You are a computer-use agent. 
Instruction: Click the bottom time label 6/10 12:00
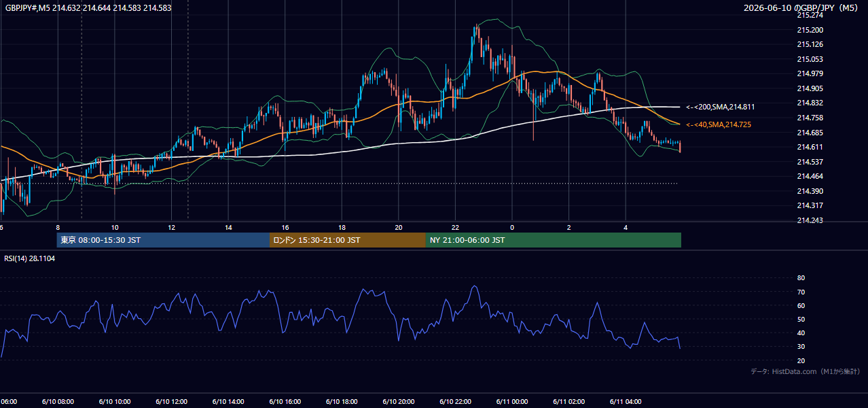click(171, 402)
